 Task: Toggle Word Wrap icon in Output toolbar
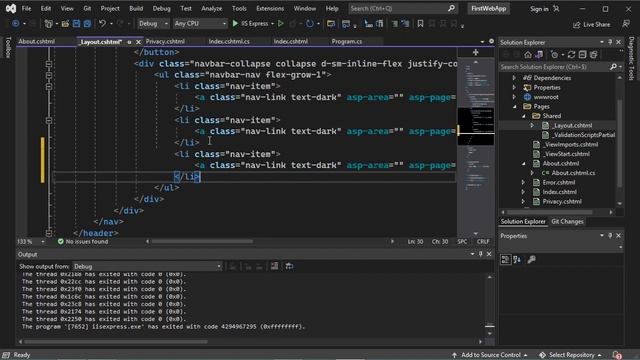289,266
